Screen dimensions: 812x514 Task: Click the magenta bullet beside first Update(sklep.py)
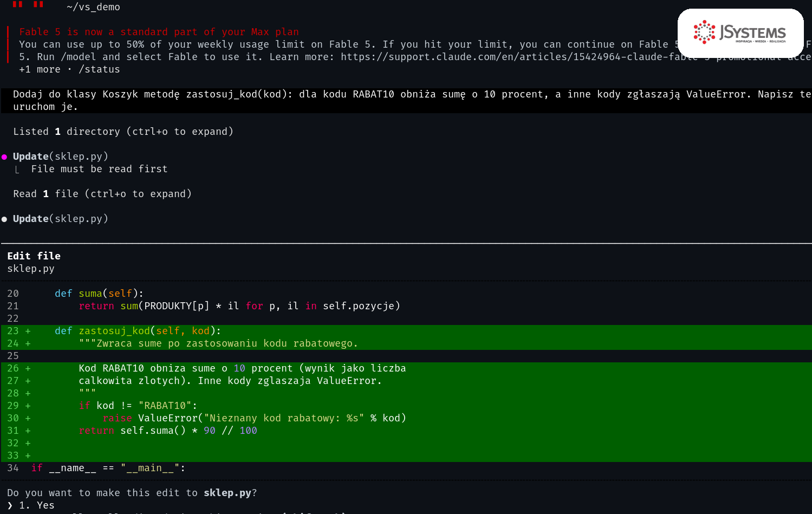(x=4, y=157)
